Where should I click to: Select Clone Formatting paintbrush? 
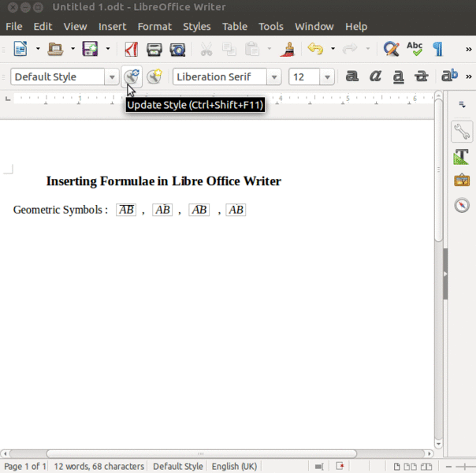point(288,49)
